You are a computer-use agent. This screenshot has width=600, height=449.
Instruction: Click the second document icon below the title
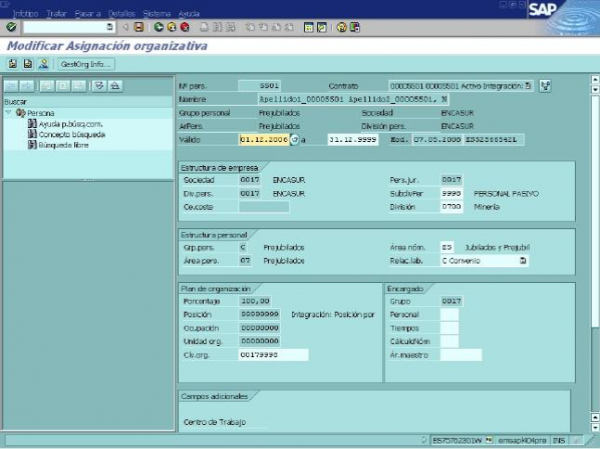pyautogui.click(x=28, y=64)
